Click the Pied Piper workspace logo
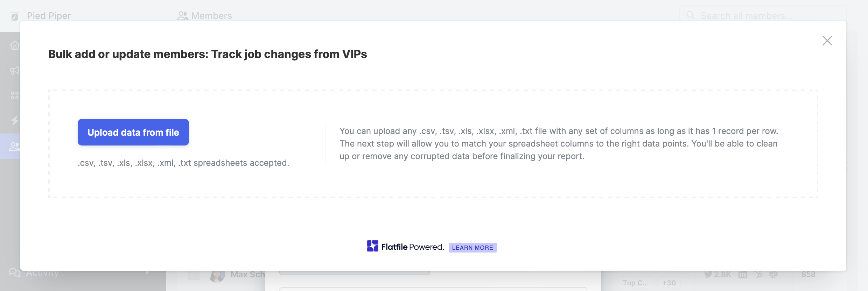Screen dimensions: 868x291 click(15, 16)
